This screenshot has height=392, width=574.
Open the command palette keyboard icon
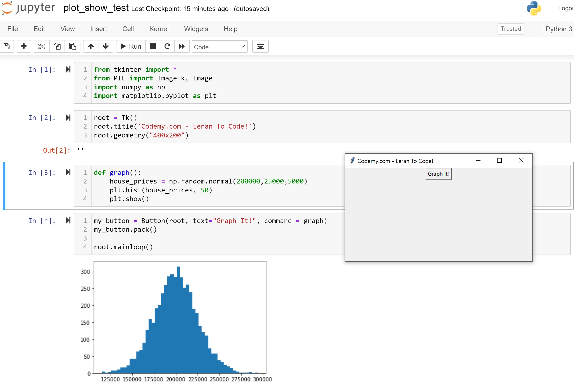[x=260, y=46]
